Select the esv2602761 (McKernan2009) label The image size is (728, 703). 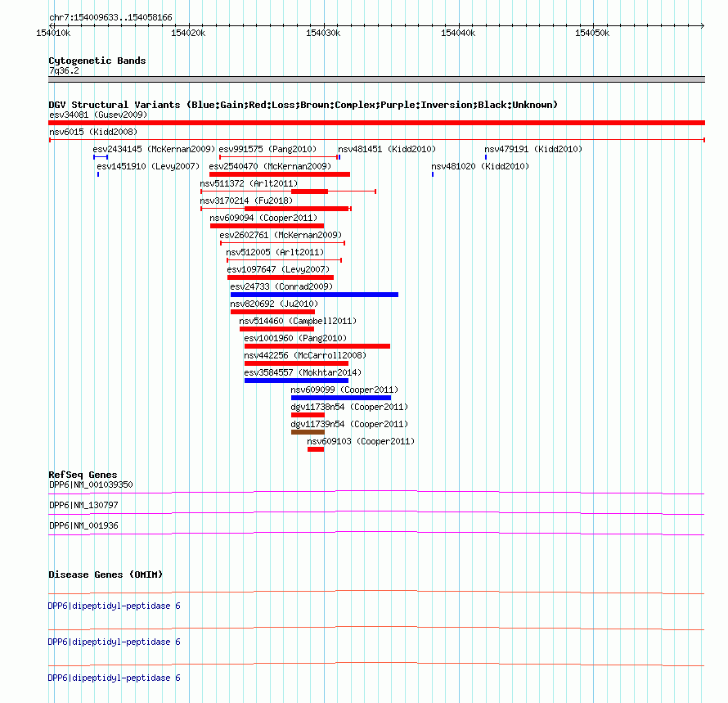[x=281, y=235]
